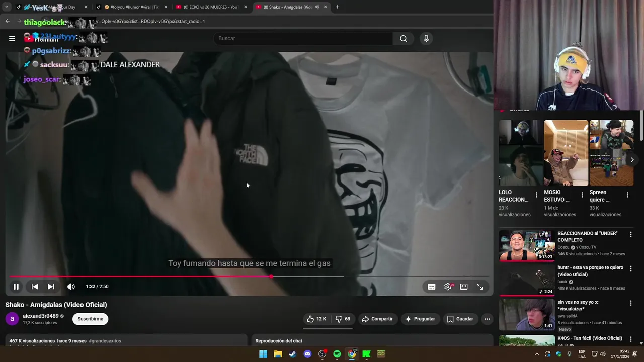Open options for LOLO REACCION short
Screen dimensions: 644x362
536,195
